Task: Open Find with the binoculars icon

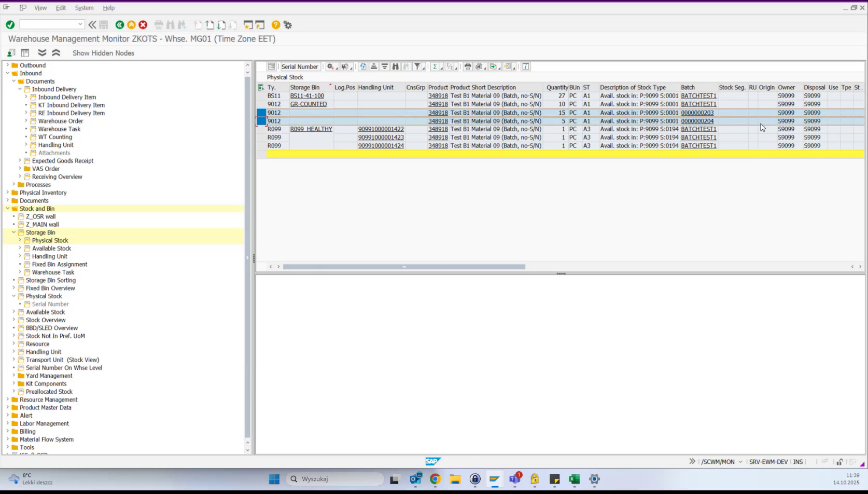Action: click(x=395, y=66)
